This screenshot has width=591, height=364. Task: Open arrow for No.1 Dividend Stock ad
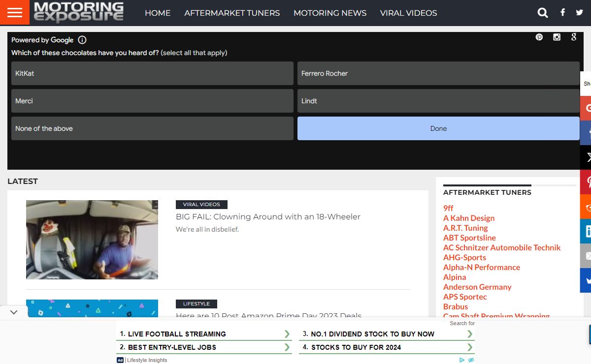pos(470,334)
